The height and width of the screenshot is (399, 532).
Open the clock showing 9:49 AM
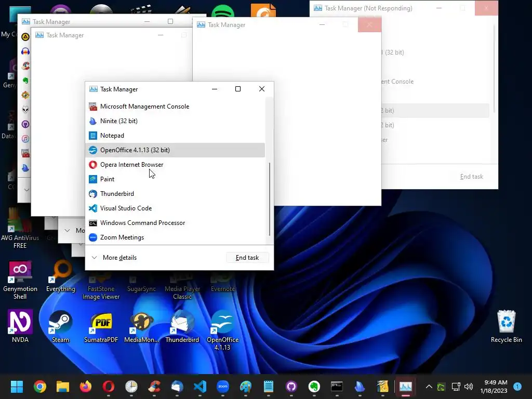[x=494, y=387]
